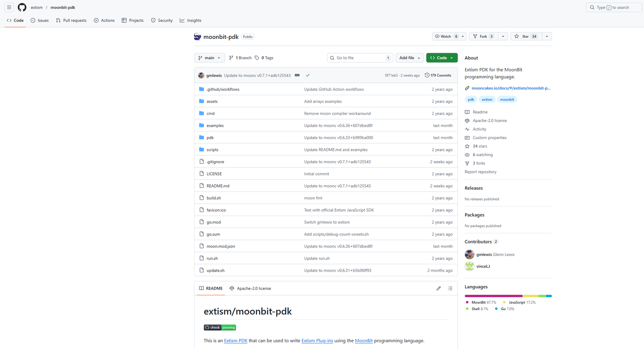The image size is (644, 349).
Task: Focus the Go to file search field
Action: coord(360,58)
